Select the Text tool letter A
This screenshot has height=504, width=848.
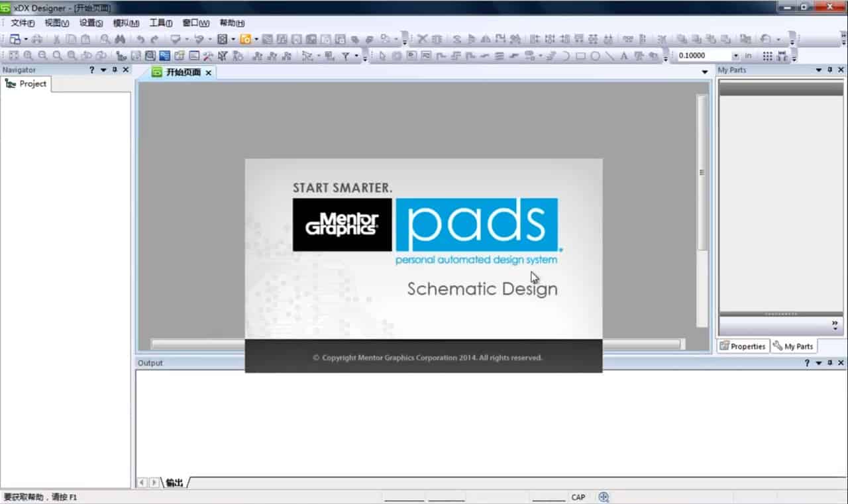pos(623,56)
